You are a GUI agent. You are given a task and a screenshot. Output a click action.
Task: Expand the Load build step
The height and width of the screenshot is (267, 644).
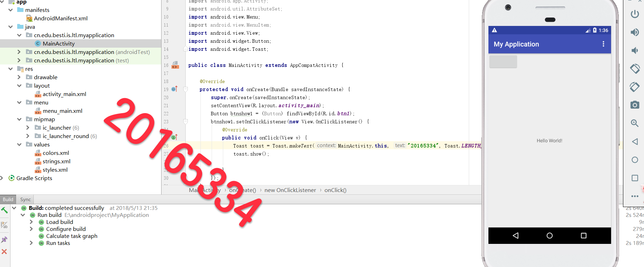click(x=31, y=222)
